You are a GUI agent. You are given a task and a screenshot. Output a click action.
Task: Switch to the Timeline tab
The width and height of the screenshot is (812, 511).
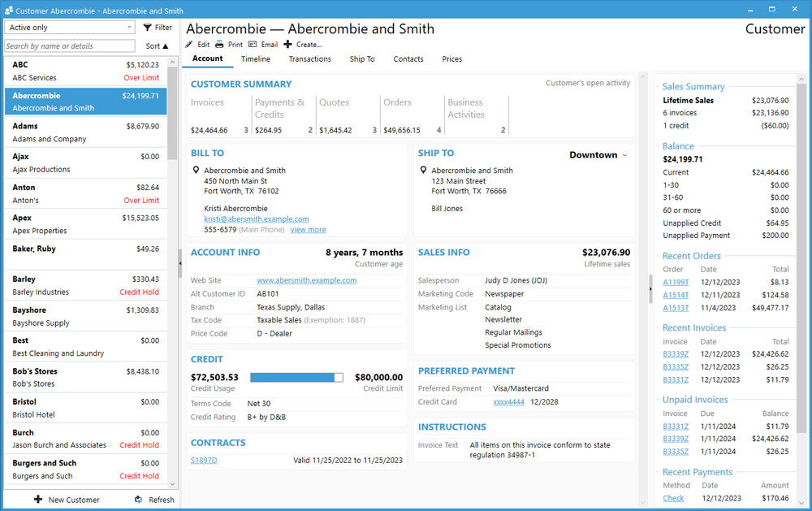256,59
